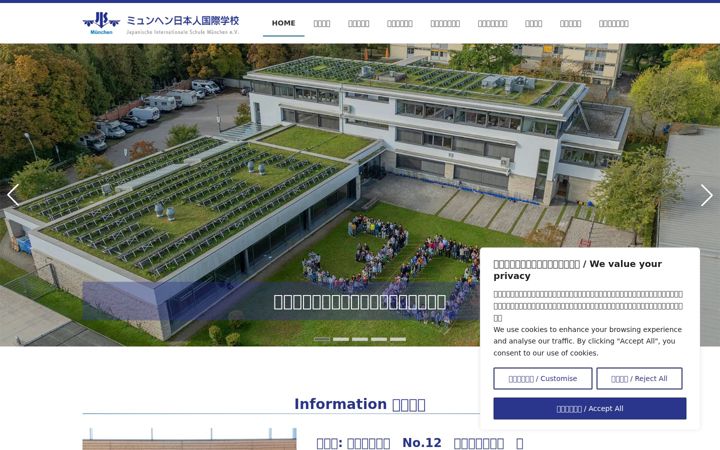Open the last item in the navigation bar
This screenshot has width=720, height=450.
click(x=613, y=23)
